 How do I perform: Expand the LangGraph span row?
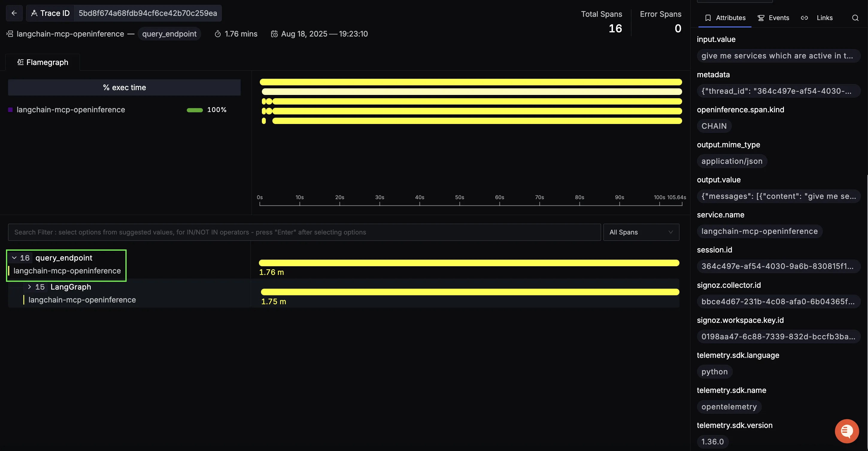[x=29, y=287]
